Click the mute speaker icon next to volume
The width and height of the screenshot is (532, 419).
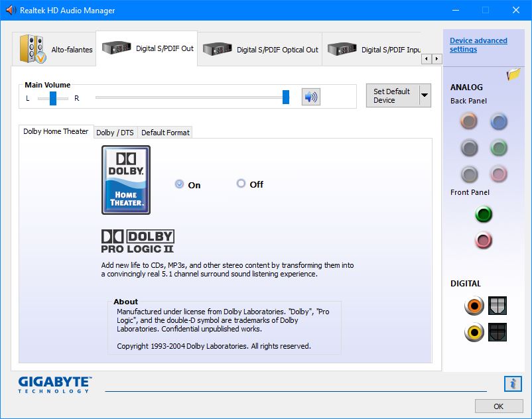[x=311, y=97]
